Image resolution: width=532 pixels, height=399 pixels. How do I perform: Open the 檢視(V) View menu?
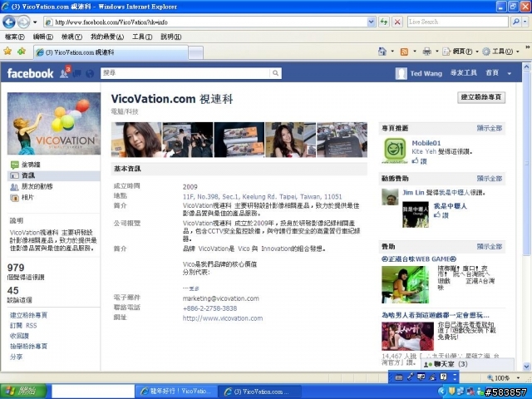(71, 37)
